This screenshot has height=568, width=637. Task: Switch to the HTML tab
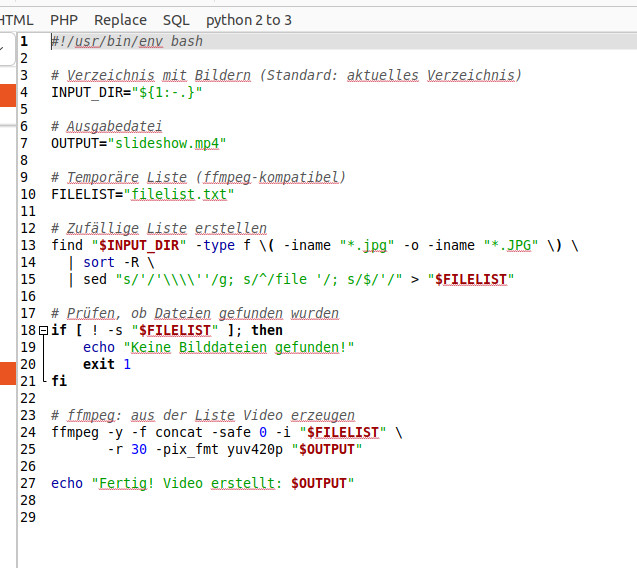click(16, 20)
